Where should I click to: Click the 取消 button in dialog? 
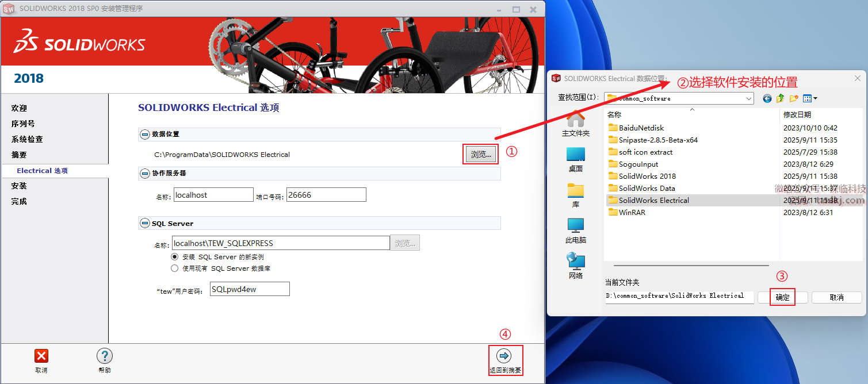point(837,297)
